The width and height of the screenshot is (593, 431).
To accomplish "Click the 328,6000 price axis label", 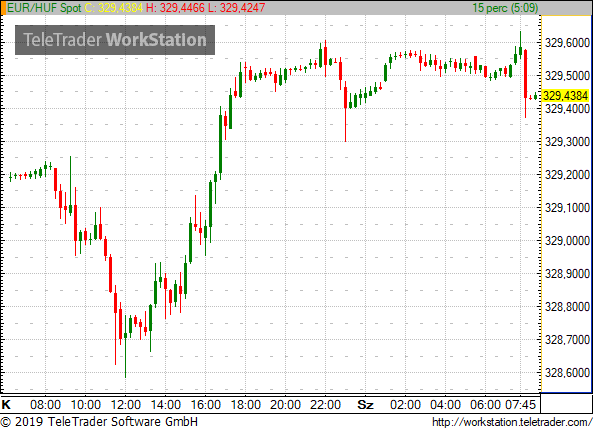I will (x=567, y=372).
